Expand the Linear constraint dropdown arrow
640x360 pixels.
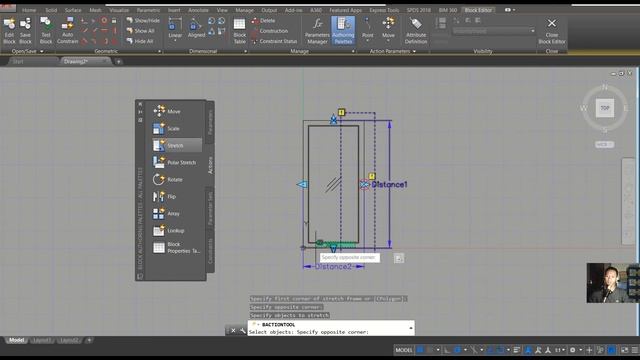coord(175,41)
